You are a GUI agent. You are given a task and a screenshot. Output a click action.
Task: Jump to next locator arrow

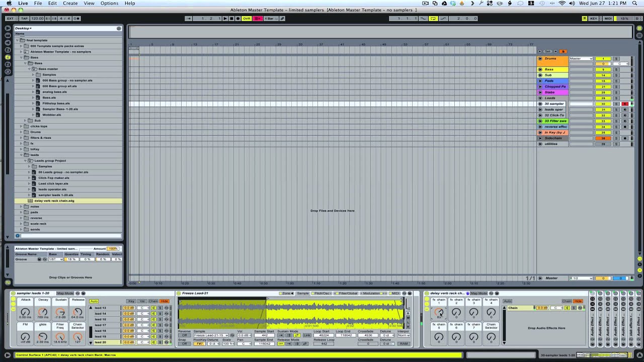point(555,51)
